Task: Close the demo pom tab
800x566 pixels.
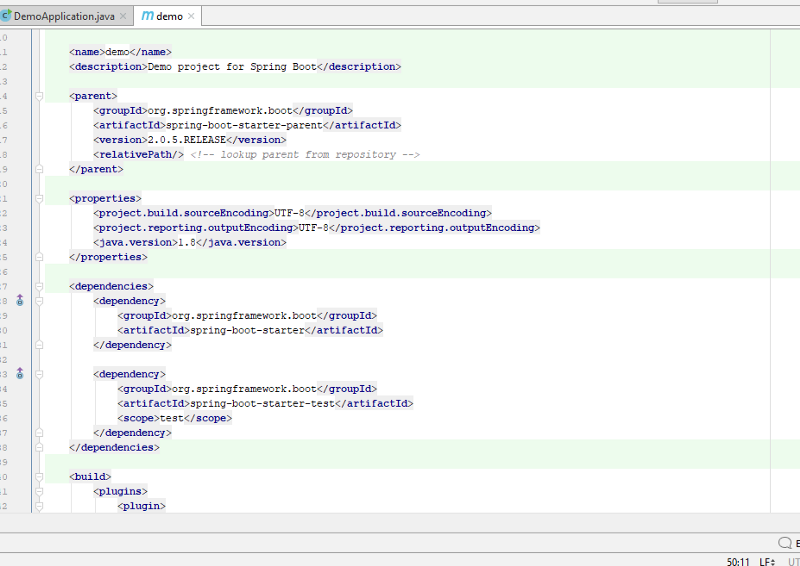Action: point(191,17)
